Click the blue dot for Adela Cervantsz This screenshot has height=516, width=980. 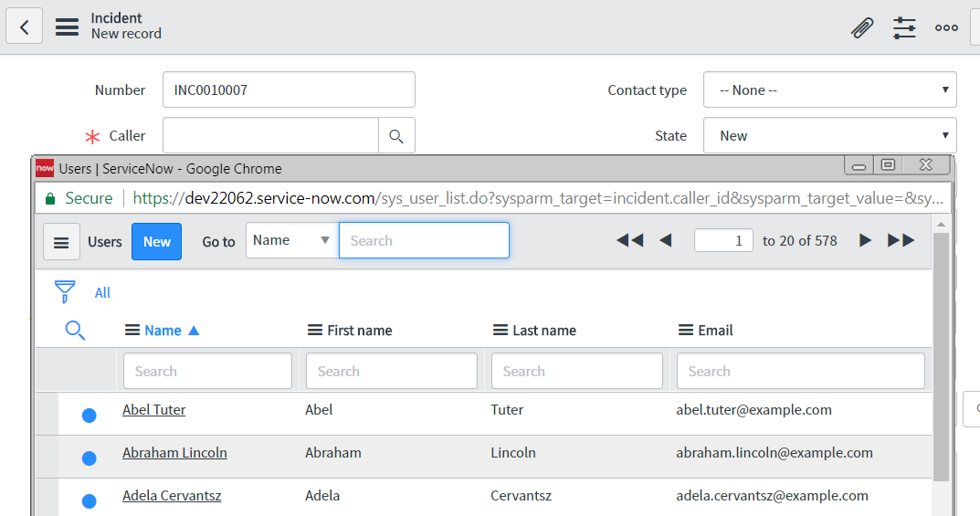[x=90, y=501]
